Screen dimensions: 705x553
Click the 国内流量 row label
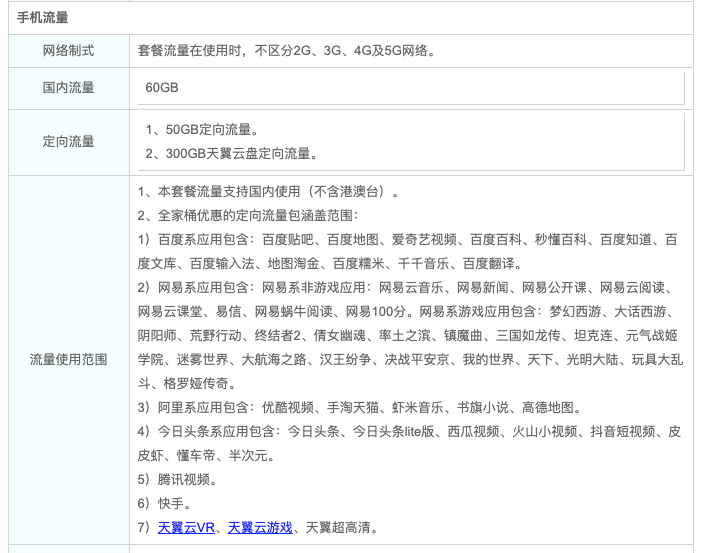point(69,88)
